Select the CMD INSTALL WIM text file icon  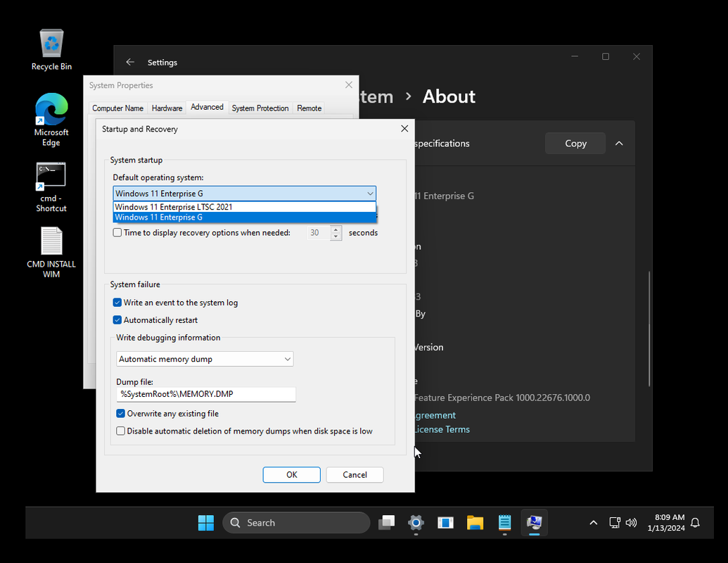point(51,252)
